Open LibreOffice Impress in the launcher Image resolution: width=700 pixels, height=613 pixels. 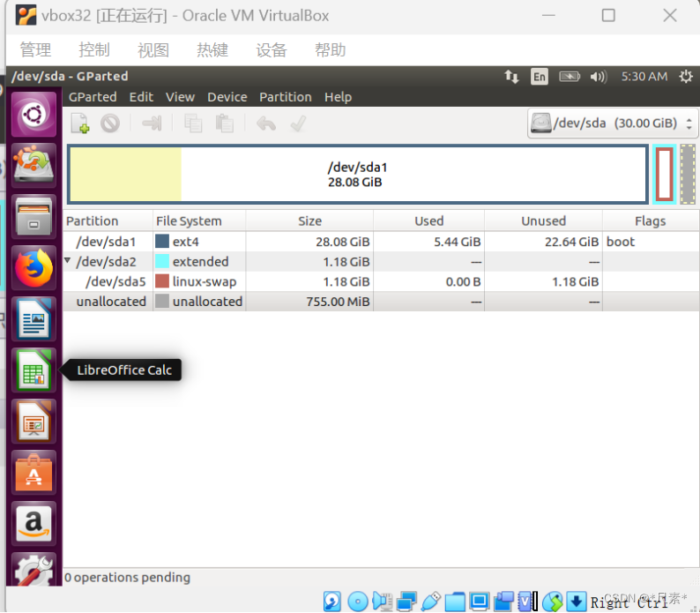coord(34,422)
